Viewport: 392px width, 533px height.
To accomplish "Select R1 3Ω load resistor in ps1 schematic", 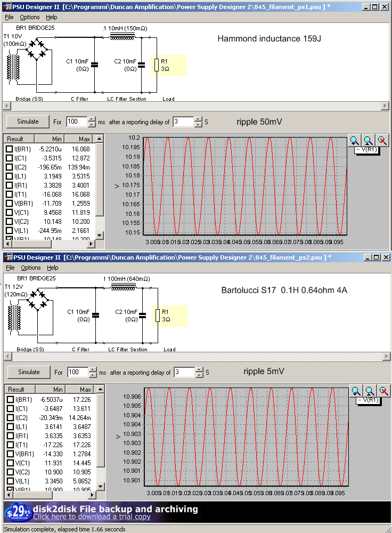I will tap(157, 65).
